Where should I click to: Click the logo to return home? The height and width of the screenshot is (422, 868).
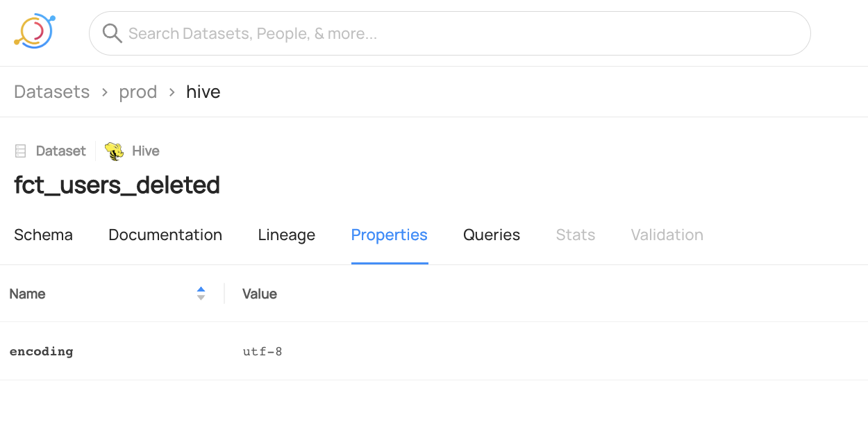pyautogui.click(x=33, y=33)
